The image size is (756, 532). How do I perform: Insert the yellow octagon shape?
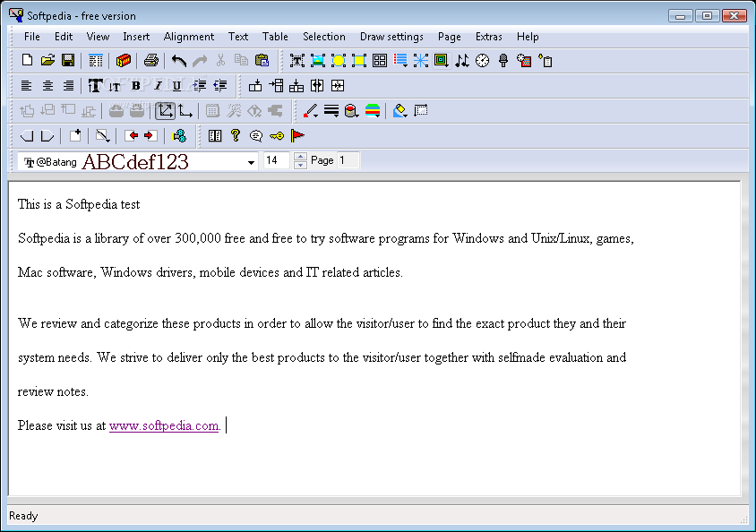pyautogui.click(x=339, y=60)
